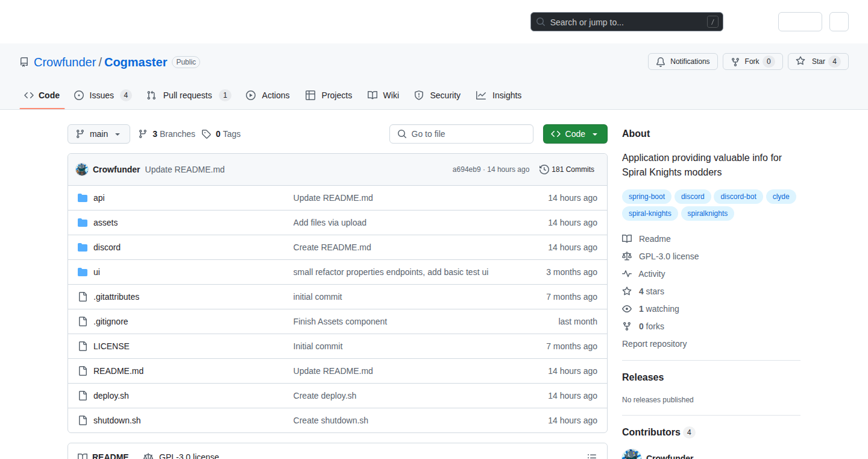Click the Activity pulse icon
The image size is (868, 459).
coord(627,274)
